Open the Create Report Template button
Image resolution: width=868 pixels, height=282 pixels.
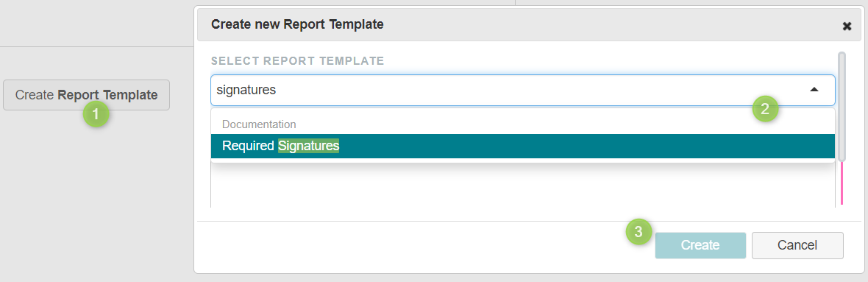pyautogui.click(x=86, y=95)
